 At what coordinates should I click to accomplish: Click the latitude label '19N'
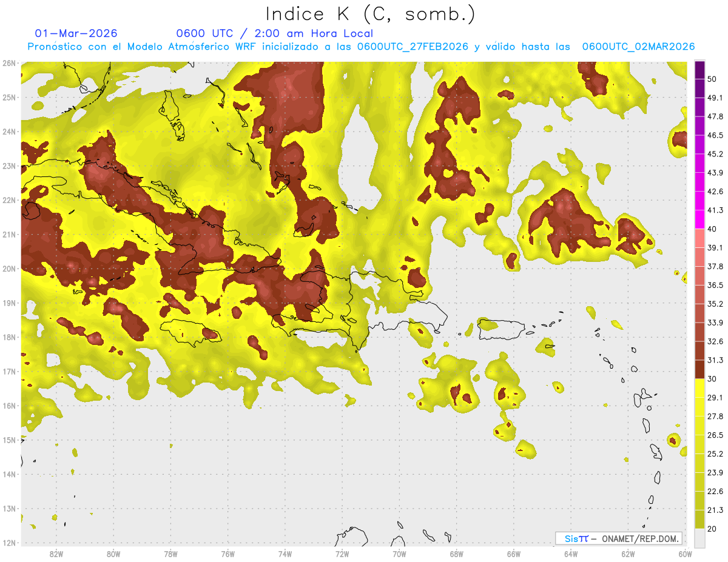click(x=9, y=303)
